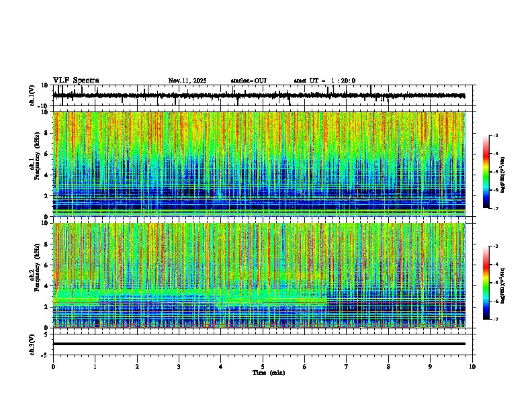Image resolution: width=532 pixels, height=411 pixels.
Task: Click the '8' tick on the time axis
Action: [388, 367]
